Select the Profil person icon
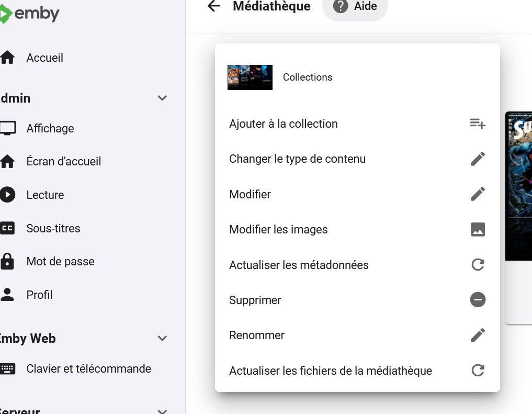 pyautogui.click(x=8, y=294)
